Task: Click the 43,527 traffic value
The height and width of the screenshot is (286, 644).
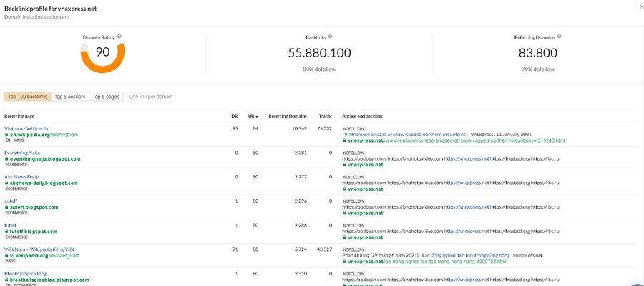Action: [x=324, y=249]
